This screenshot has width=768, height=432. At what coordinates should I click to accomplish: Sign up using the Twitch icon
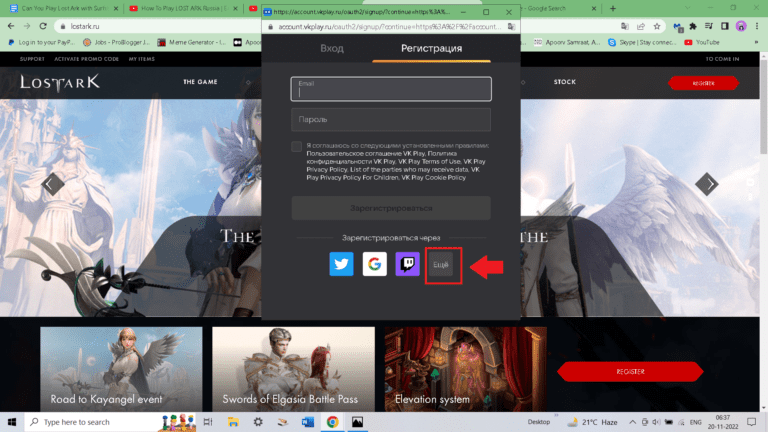[x=408, y=265]
